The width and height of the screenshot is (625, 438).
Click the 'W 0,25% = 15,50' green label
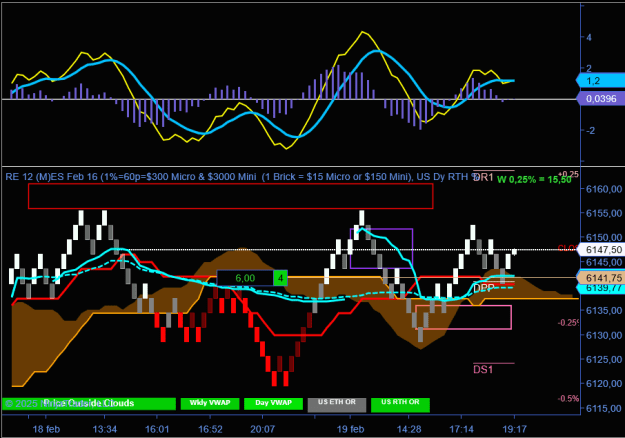click(534, 180)
